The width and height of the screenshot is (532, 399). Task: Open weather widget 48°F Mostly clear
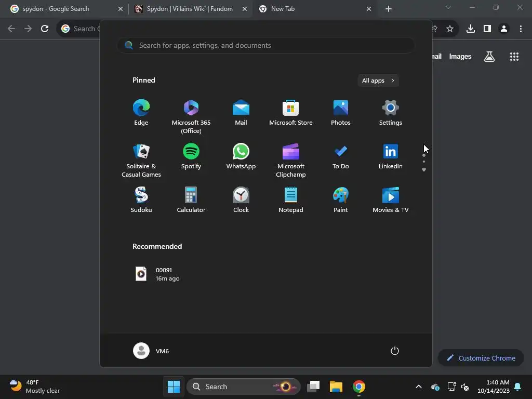click(34, 387)
